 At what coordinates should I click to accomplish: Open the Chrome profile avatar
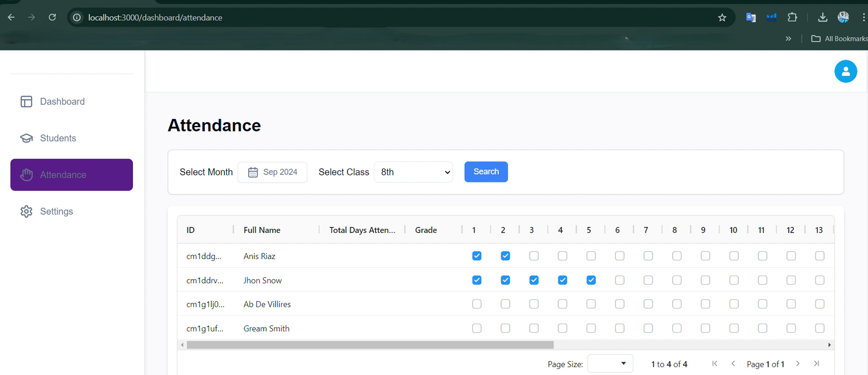pos(843,17)
